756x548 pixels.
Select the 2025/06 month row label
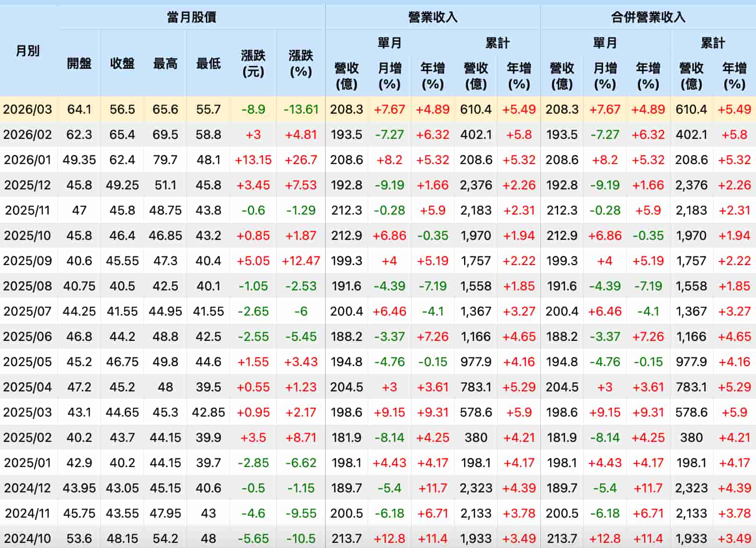(28, 337)
